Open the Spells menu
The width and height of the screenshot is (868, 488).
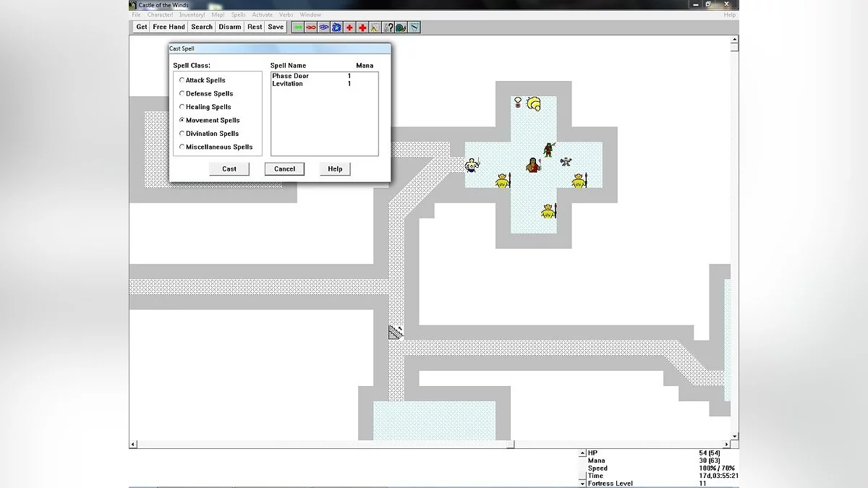click(x=238, y=14)
